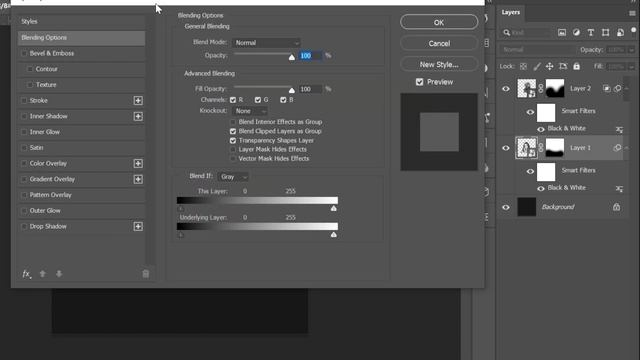The image size is (640, 360).
Task: Click the Background layer lock icon
Action: (616, 207)
